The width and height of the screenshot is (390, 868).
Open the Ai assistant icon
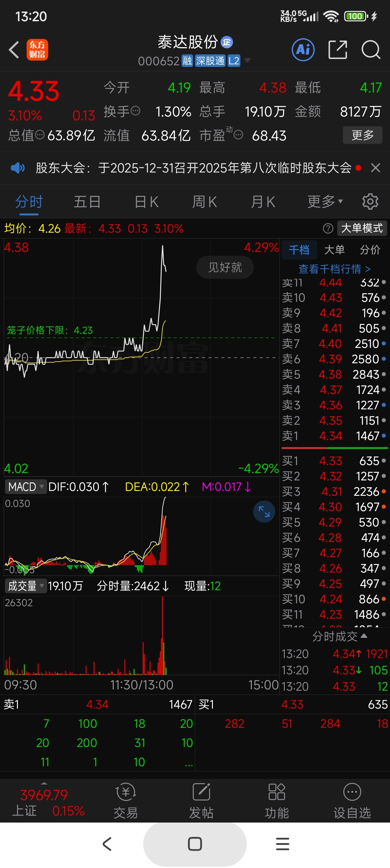point(303,50)
